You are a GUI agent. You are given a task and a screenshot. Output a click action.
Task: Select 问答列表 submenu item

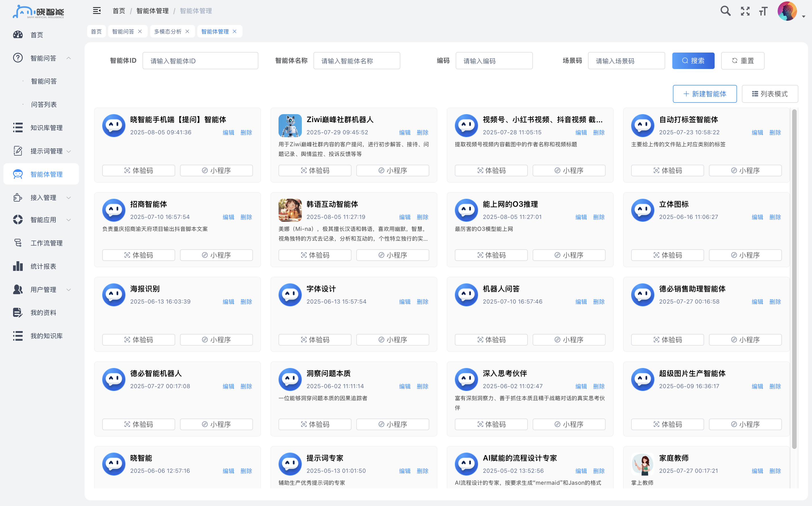(x=44, y=104)
